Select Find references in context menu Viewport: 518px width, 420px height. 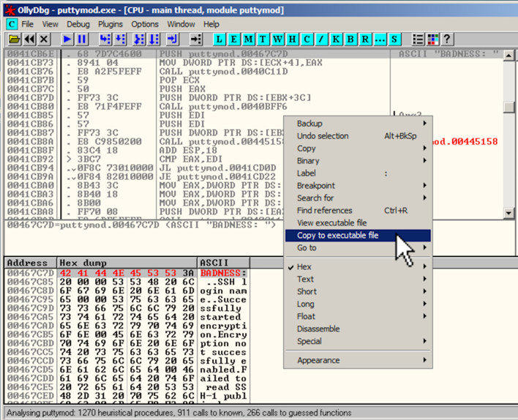pos(324,211)
